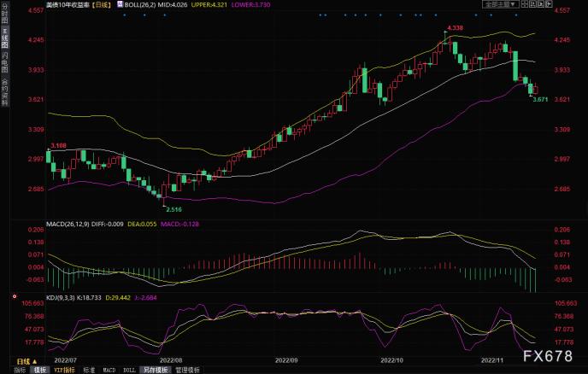Screen dimensions: 588x374
Task: Click the MACD(26,12,9) indicator label
Action: click(x=68, y=224)
